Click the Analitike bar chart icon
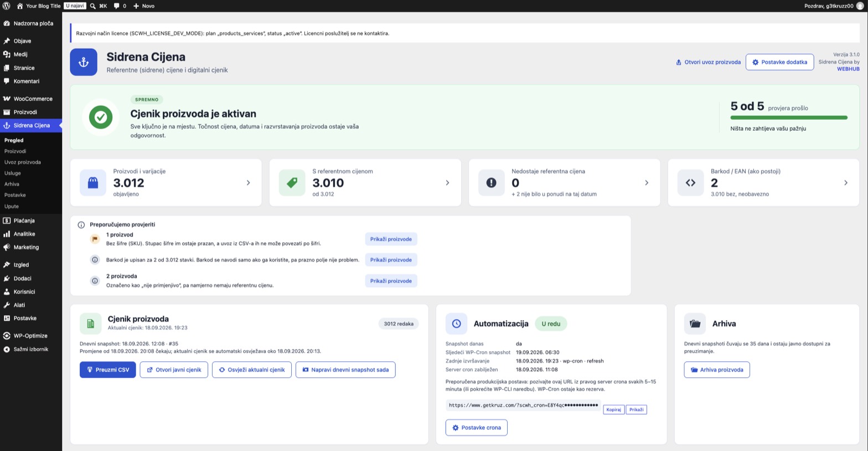868x451 pixels. pyautogui.click(x=7, y=234)
